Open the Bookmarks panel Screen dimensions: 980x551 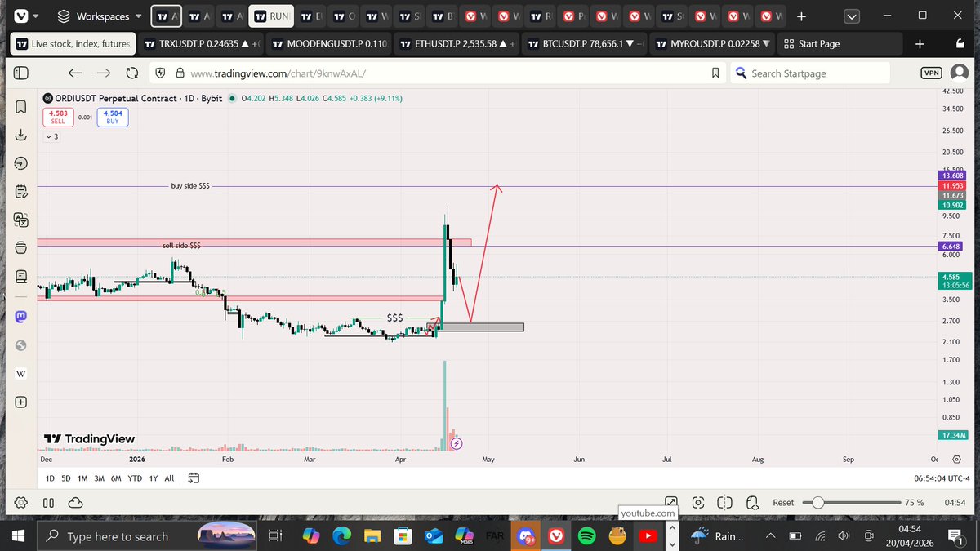20,107
